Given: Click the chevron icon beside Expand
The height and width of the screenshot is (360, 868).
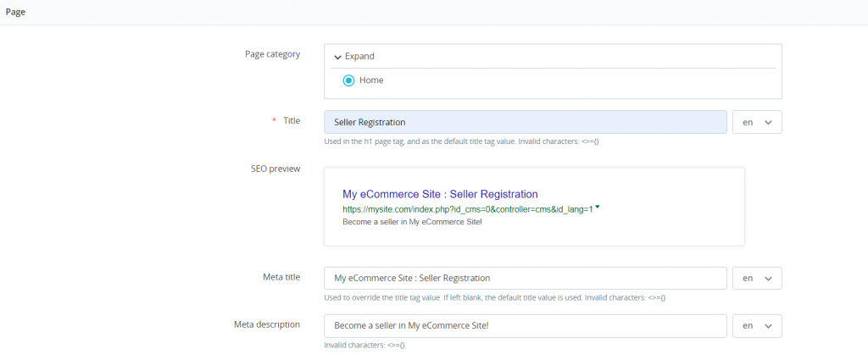Looking at the screenshot, I should click(337, 57).
